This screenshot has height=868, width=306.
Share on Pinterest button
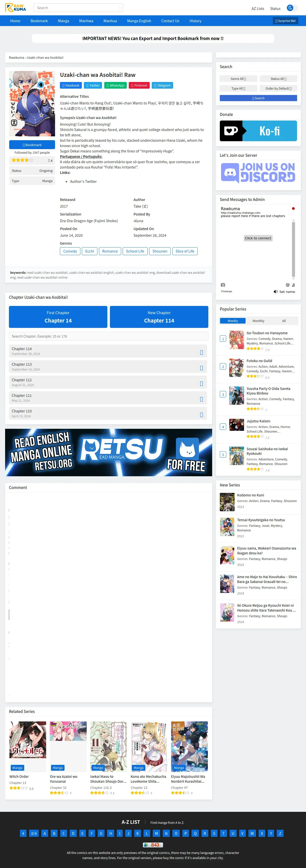pos(139,86)
